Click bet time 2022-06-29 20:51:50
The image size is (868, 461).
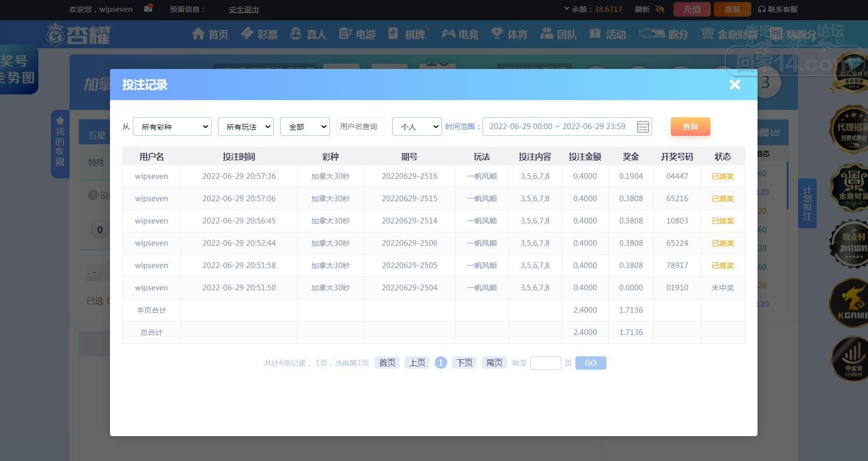tap(239, 288)
